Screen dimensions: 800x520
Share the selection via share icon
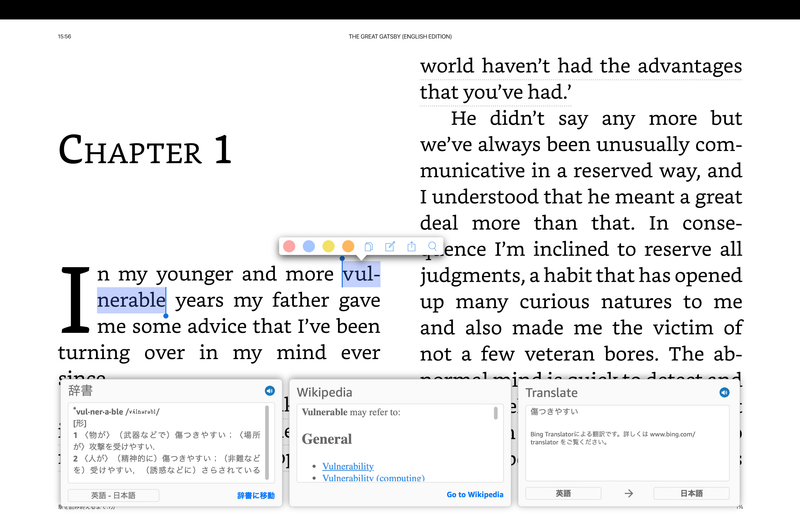pyautogui.click(x=411, y=246)
